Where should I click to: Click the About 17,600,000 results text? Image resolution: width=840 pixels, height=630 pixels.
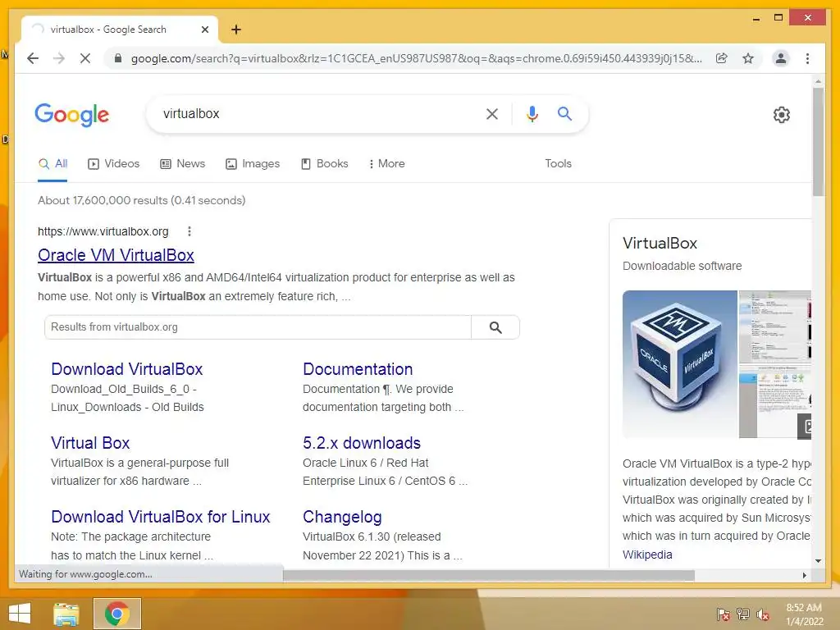(x=141, y=200)
